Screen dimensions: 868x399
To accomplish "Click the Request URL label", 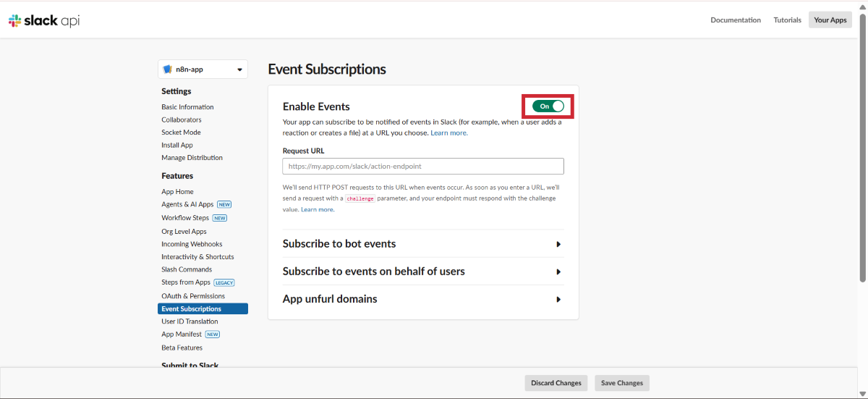I will 304,151.
